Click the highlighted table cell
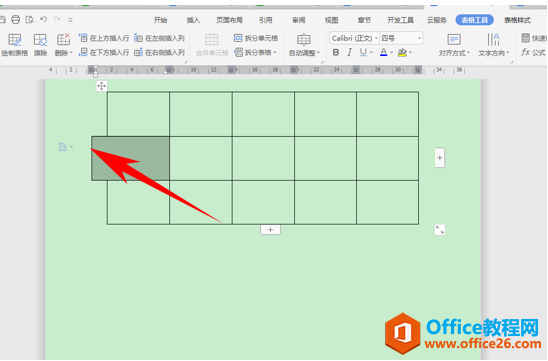The width and height of the screenshot is (548, 361). point(130,158)
